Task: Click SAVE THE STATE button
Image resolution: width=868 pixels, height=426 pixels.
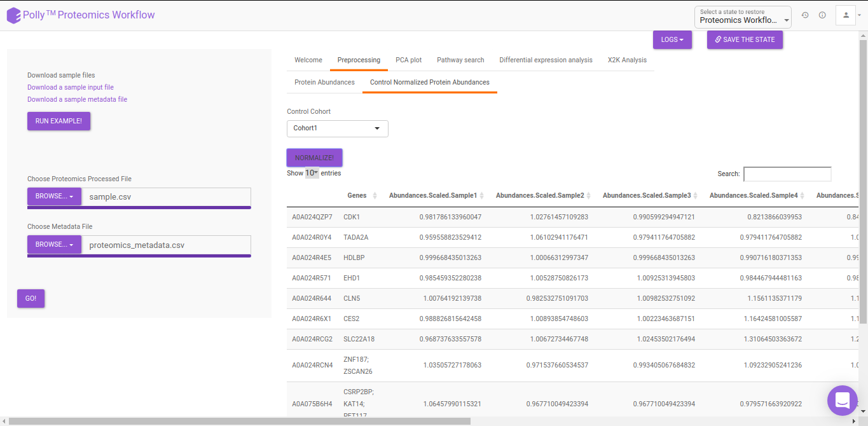Action: click(745, 39)
